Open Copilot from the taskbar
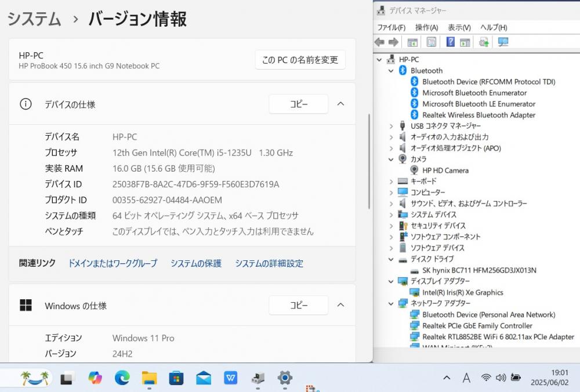Viewport: 580px width, 392px height. 95,378
